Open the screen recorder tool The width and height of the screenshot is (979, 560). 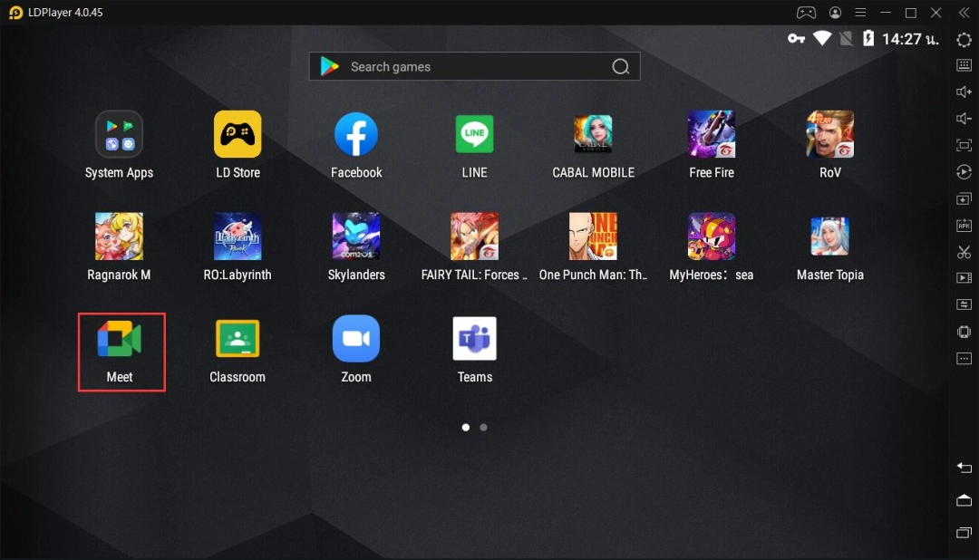click(x=964, y=277)
